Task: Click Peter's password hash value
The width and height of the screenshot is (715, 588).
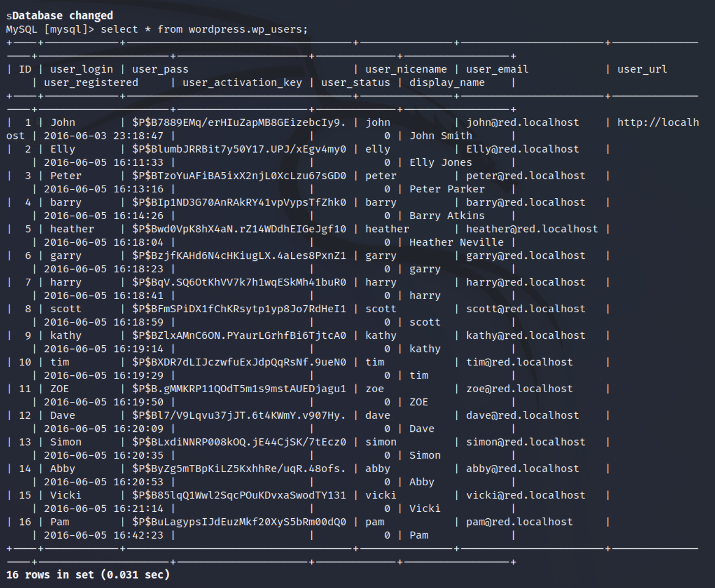Action: [239, 176]
